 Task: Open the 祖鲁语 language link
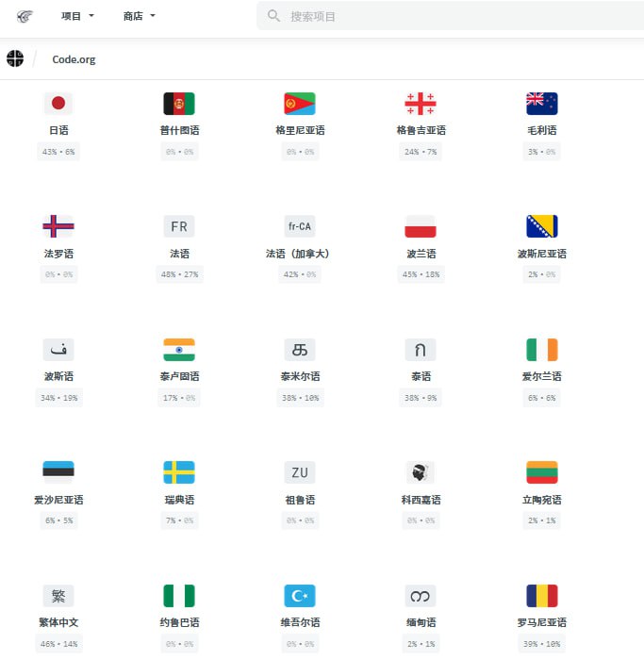coord(300,500)
